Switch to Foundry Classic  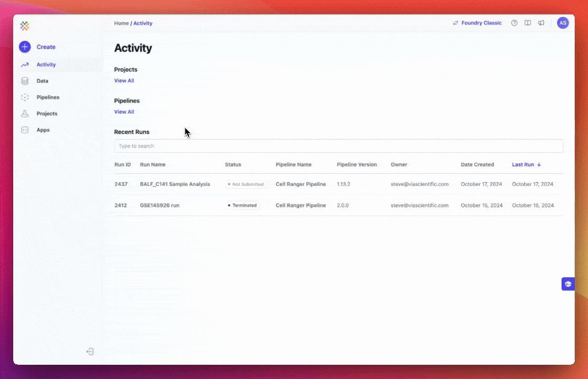[x=477, y=23]
